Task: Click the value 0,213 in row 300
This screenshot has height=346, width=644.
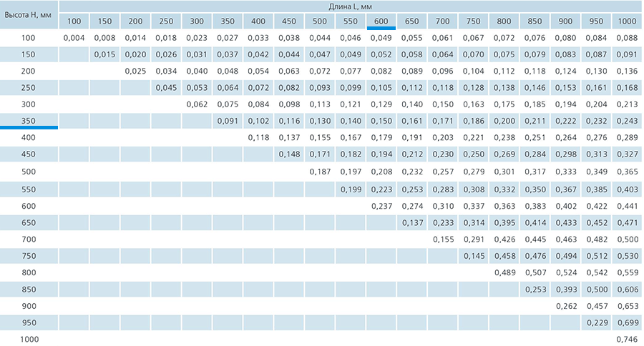Action: [x=627, y=104]
